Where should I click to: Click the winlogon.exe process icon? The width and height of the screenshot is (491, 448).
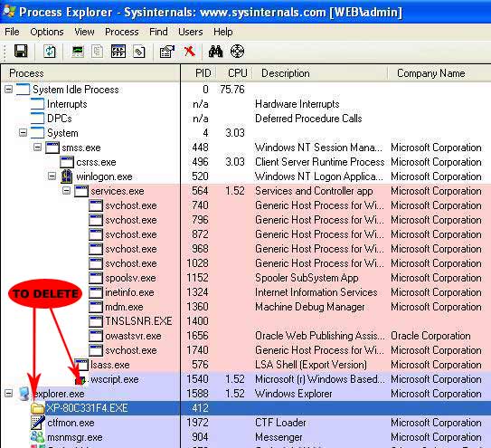(66, 176)
